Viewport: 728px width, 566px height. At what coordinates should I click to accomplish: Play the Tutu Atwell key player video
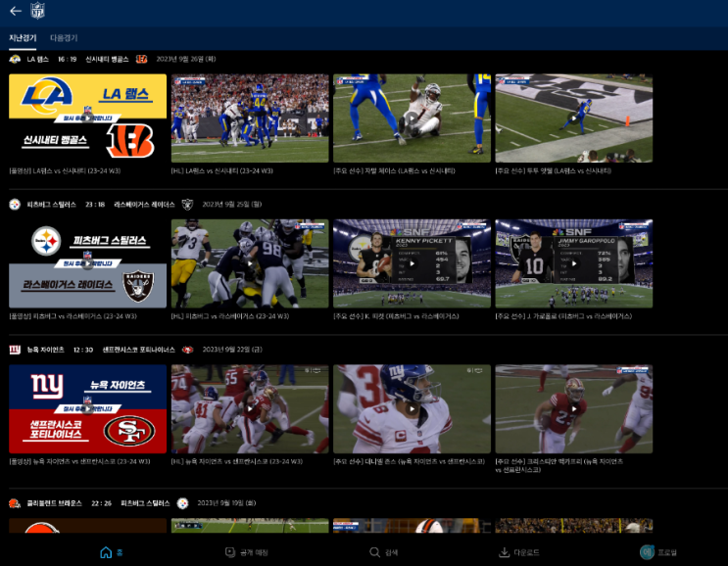pos(574,118)
